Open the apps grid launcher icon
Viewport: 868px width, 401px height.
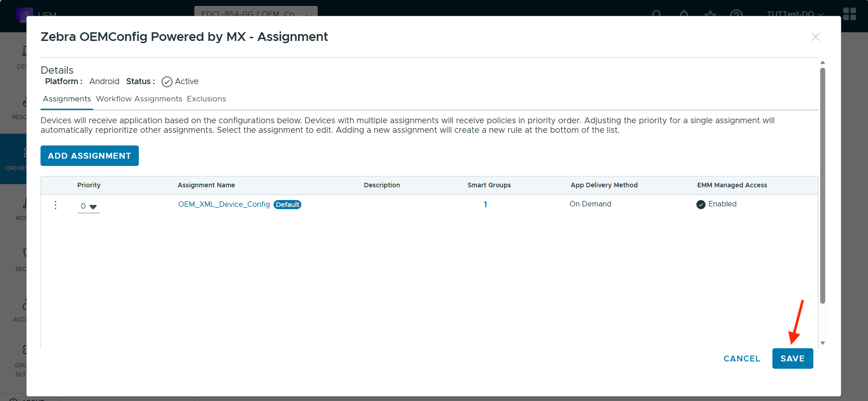click(849, 14)
